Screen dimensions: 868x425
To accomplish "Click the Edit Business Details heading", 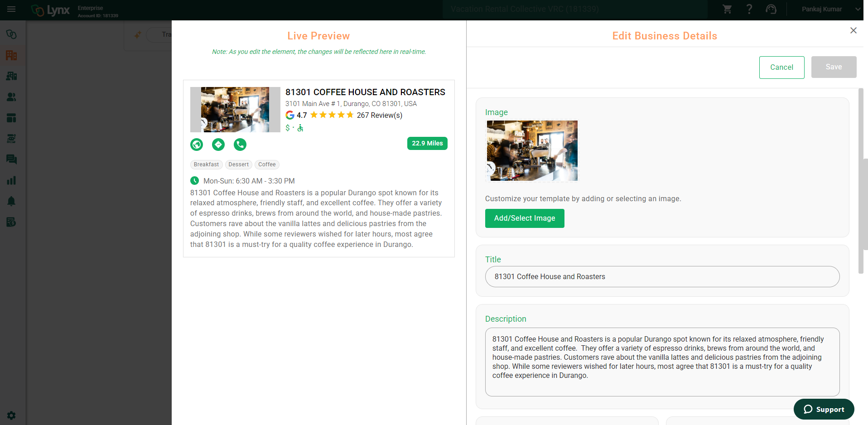I will click(x=665, y=36).
